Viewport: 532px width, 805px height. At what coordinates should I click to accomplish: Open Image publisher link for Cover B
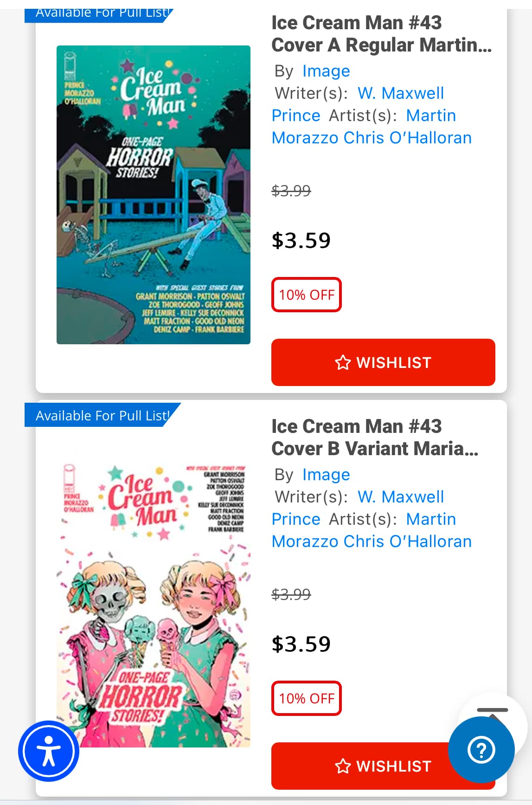pyautogui.click(x=326, y=475)
